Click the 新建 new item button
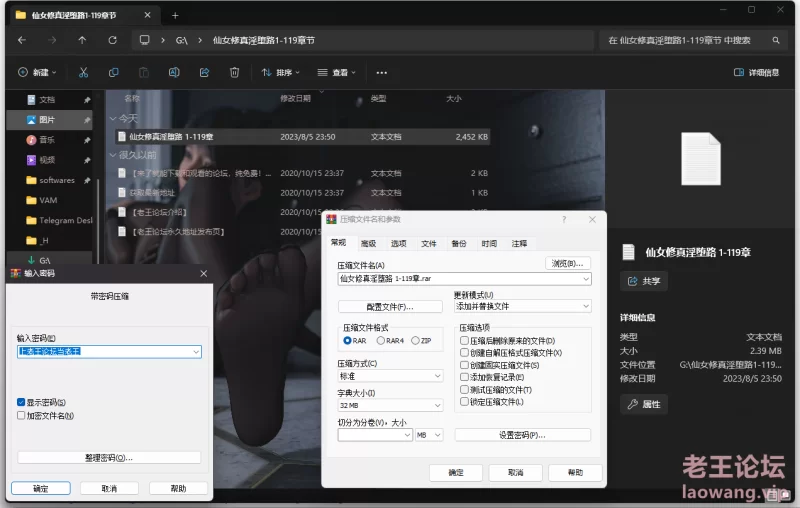Viewport: 800px width, 508px height. tap(37, 72)
